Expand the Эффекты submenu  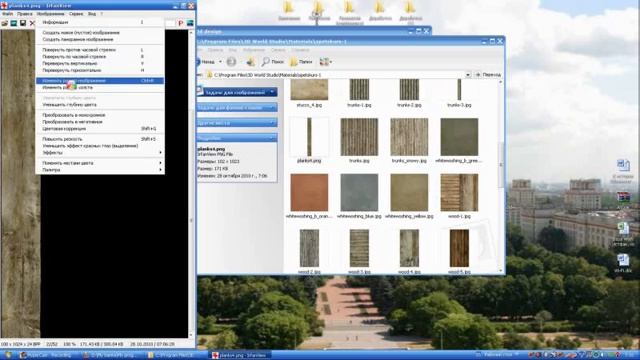click(100, 153)
